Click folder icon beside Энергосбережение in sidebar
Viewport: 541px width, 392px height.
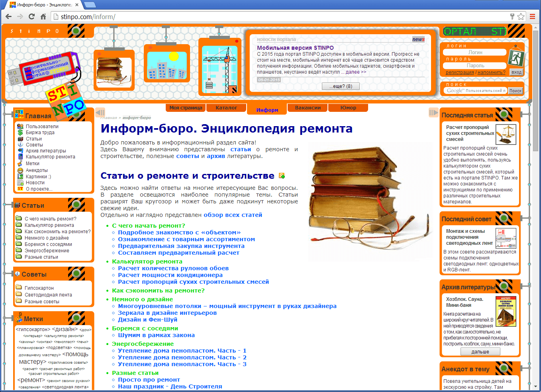point(19,250)
